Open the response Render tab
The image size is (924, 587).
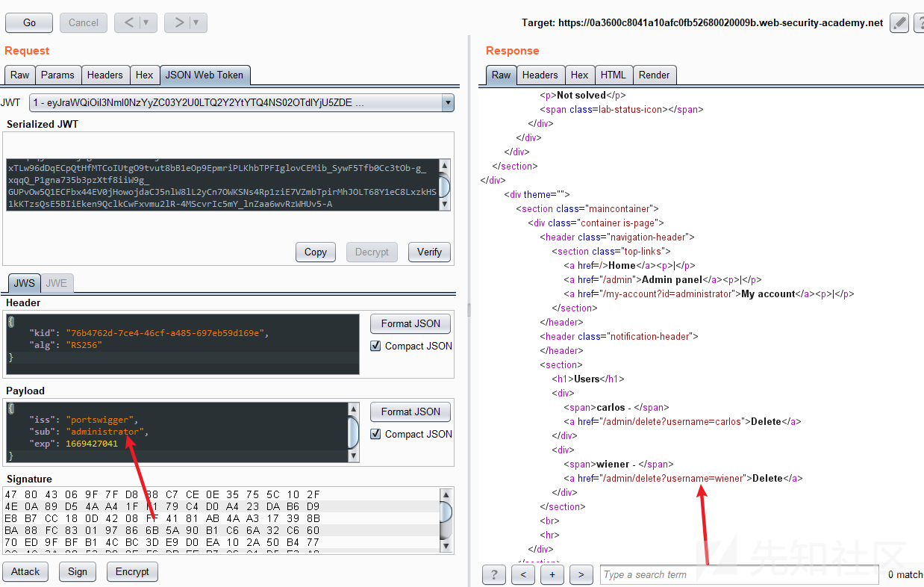click(655, 75)
